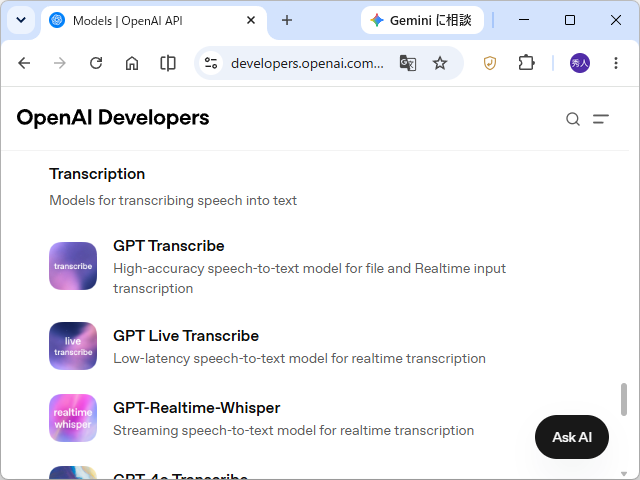This screenshot has height=480, width=640.
Task: Open the site navigation menu icon
Action: click(601, 119)
